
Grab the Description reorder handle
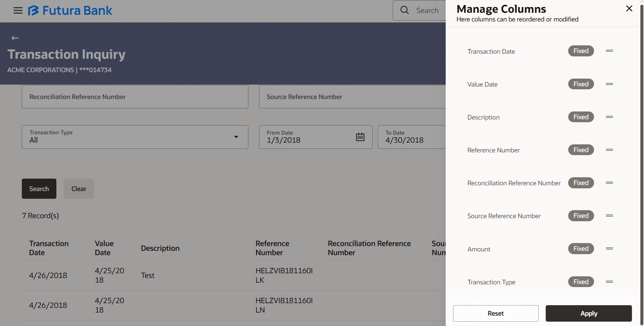pyautogui.click(x=609, y=117)
